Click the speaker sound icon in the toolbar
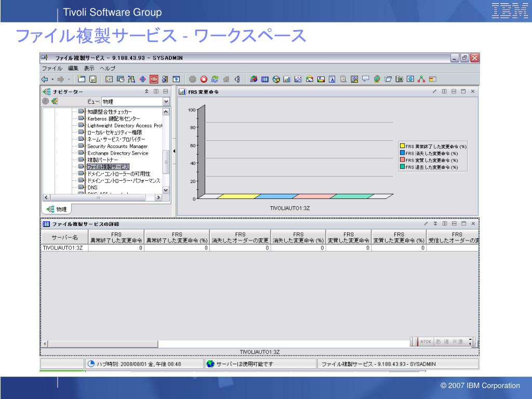This screenshot has height=399, width=532. click(x=237, y=79)
